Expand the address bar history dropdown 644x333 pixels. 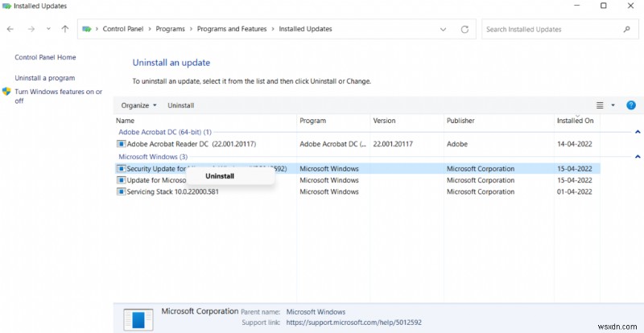coord(444,30)
